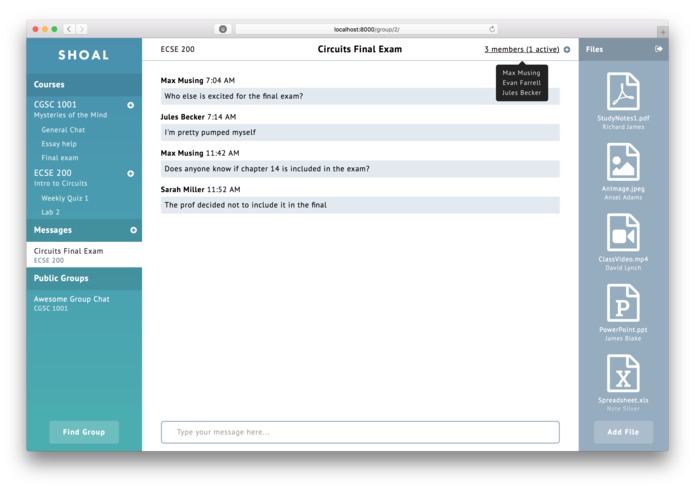Click the browser address bar
This screenshot has height=494, width=695.
(x=366, y=29)
